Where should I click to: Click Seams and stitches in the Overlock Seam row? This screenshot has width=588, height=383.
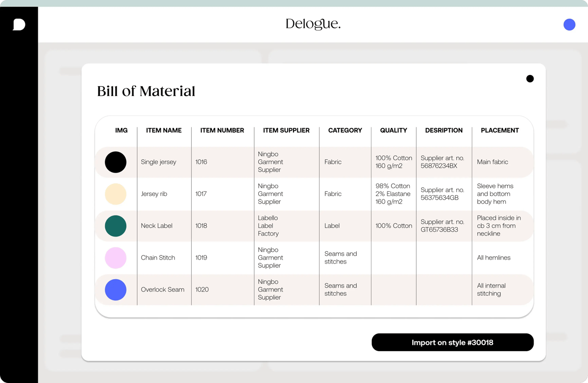coord(341,289)
